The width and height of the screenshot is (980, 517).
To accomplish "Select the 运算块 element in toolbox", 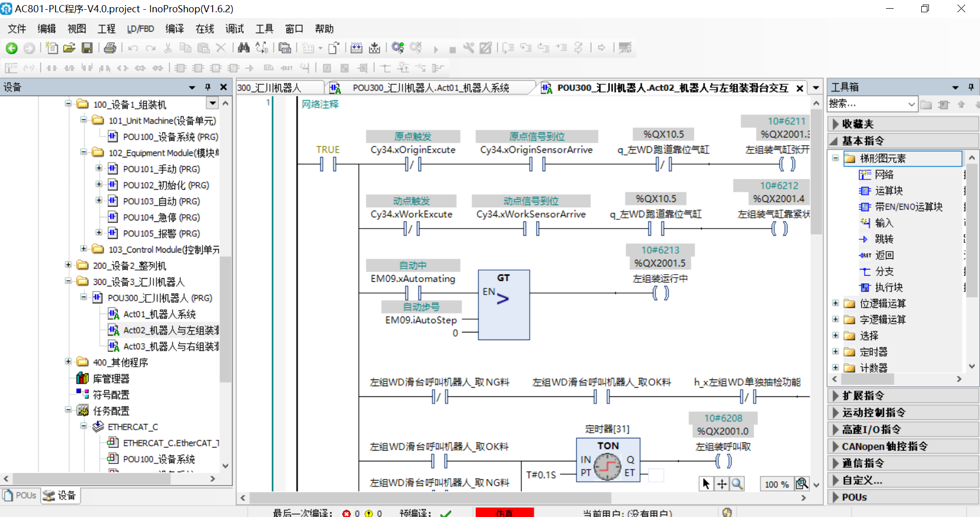I will (x=881, y=191).
